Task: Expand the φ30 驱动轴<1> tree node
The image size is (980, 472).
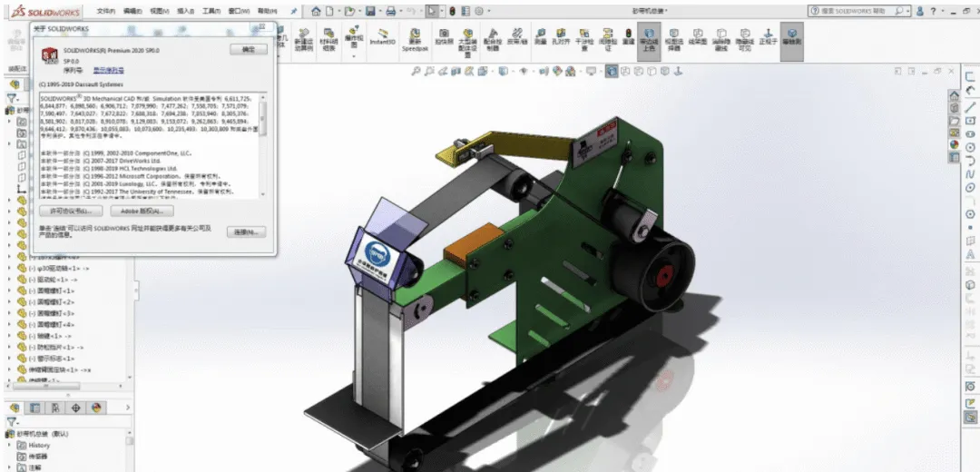Action: [x=9, y=268]
